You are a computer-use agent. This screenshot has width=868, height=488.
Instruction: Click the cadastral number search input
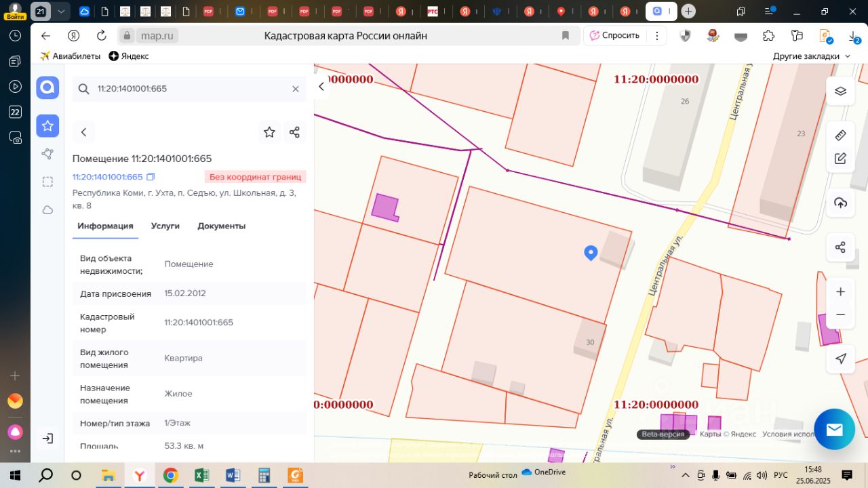[189, 89]
